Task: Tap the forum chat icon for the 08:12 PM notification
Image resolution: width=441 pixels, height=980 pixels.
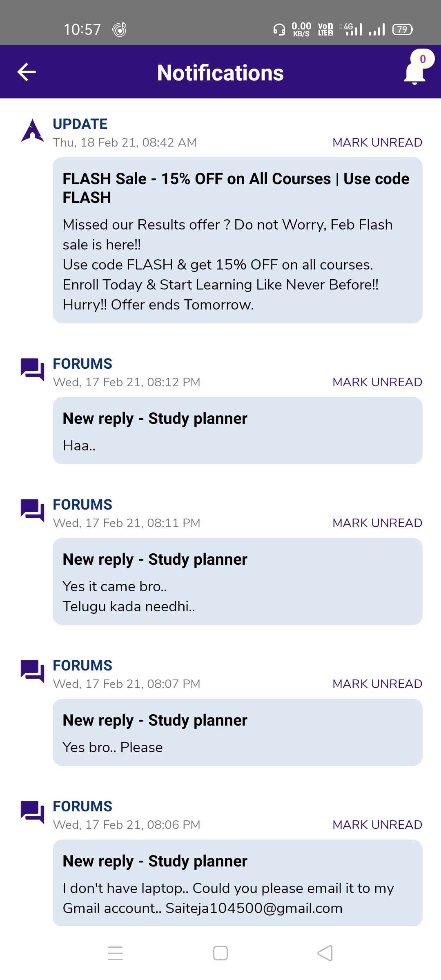Action: point(32,369)
